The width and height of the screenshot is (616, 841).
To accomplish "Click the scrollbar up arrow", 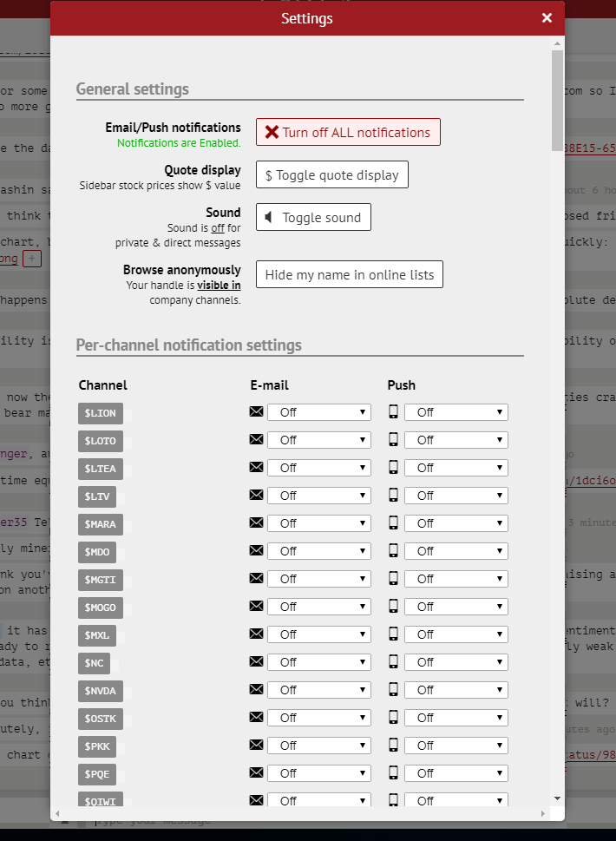I will tap(558, 43).
